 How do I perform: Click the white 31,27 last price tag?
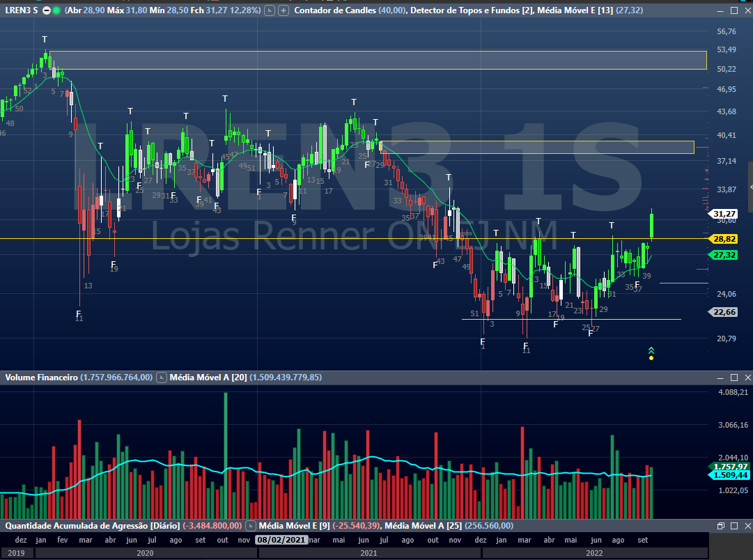[724, 214]
